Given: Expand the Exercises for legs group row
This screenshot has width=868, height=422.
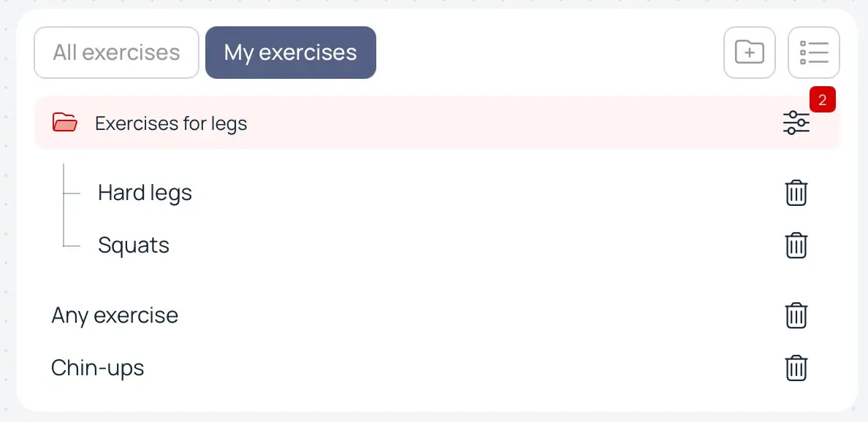Looking at the screenshot, I should point(171,123).
